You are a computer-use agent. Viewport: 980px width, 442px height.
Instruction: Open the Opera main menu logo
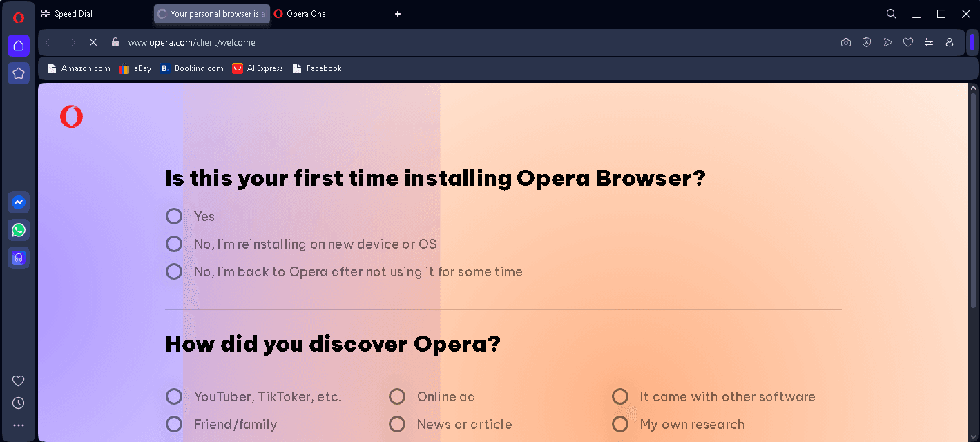[19, 17]
